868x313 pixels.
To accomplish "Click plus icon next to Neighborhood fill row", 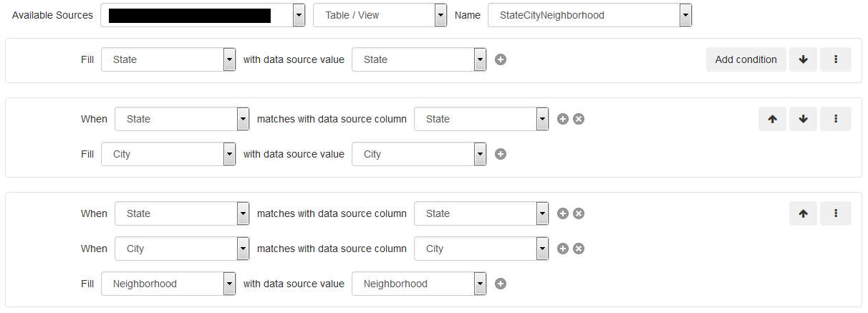I will (x=501, y=284).
